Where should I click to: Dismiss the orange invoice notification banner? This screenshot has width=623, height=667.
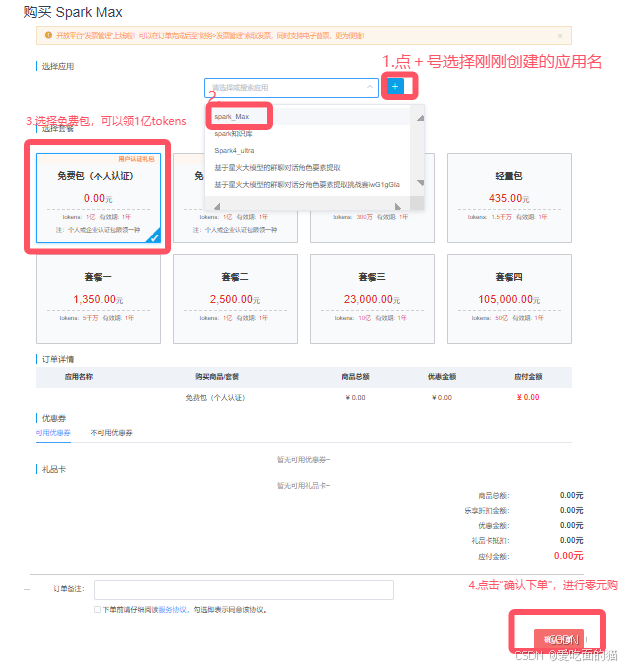point(560,36)
